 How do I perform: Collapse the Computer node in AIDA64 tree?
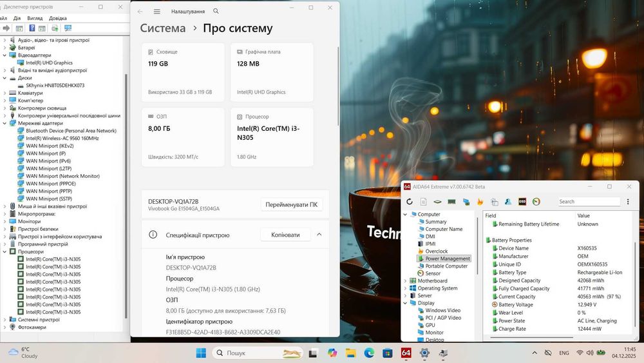(x=405, y=214)
